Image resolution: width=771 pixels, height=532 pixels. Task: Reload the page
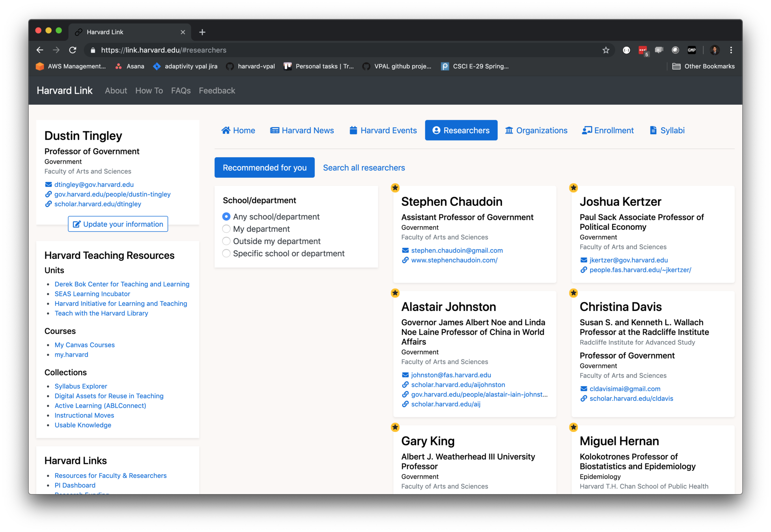click(73, 50)
